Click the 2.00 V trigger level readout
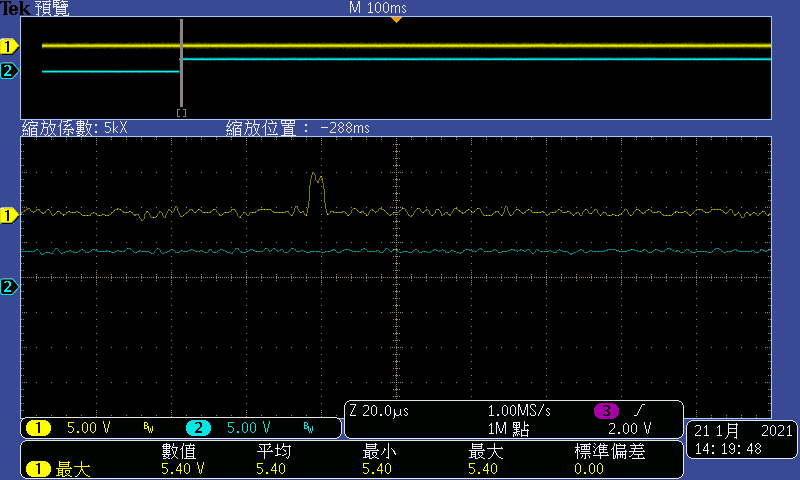Image resolution: width=800 pixels, height=480 pixels. [x=630, y=428]
